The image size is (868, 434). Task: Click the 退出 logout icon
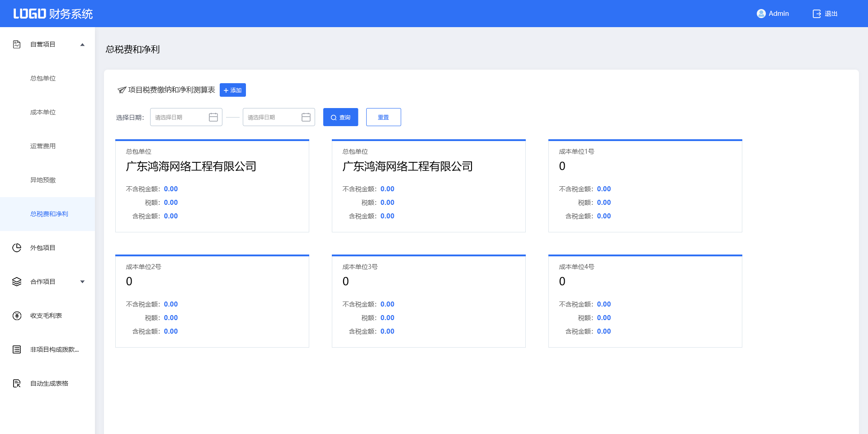tap(816, 14)
